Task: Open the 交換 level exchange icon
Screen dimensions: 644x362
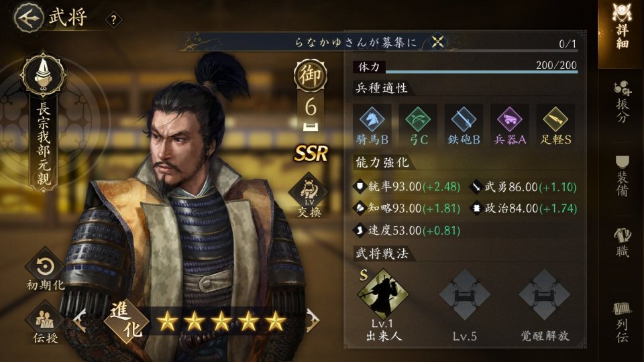Action: (x=309, y=195)
